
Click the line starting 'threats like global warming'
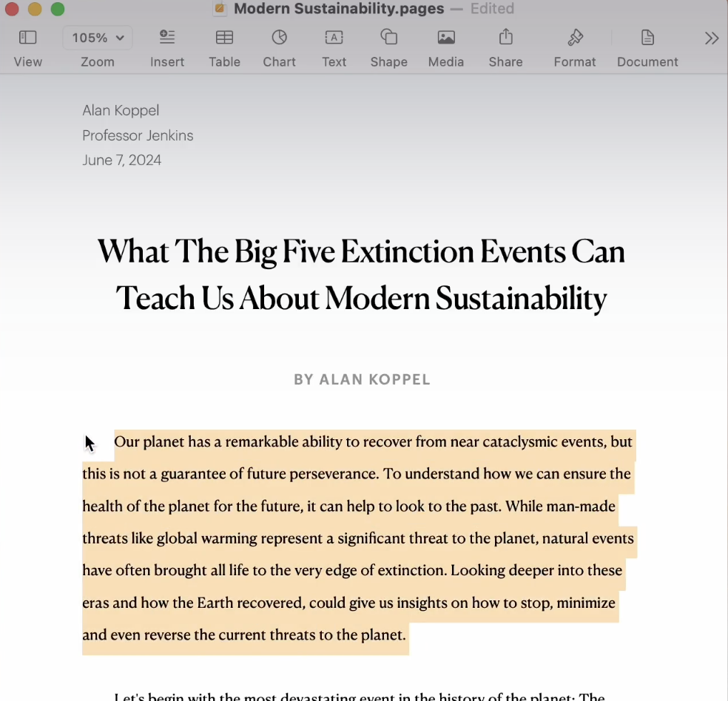(358, 538)
